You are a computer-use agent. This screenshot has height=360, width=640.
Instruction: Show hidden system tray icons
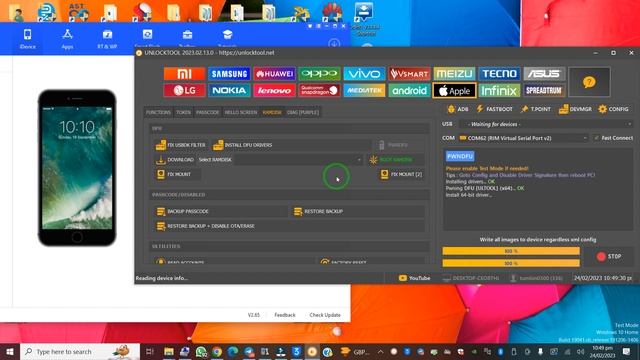(x=380, y=351)
